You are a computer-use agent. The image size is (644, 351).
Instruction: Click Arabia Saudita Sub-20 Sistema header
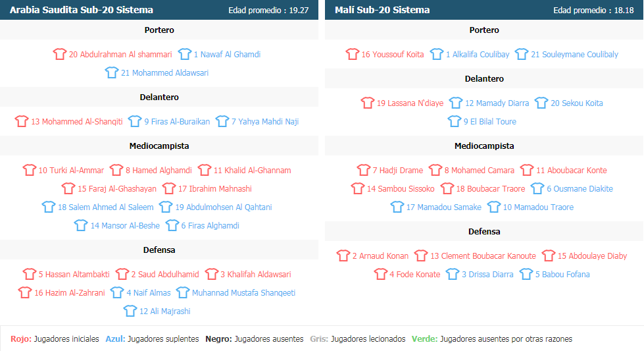pyautogui.click(x=82, y=10)
